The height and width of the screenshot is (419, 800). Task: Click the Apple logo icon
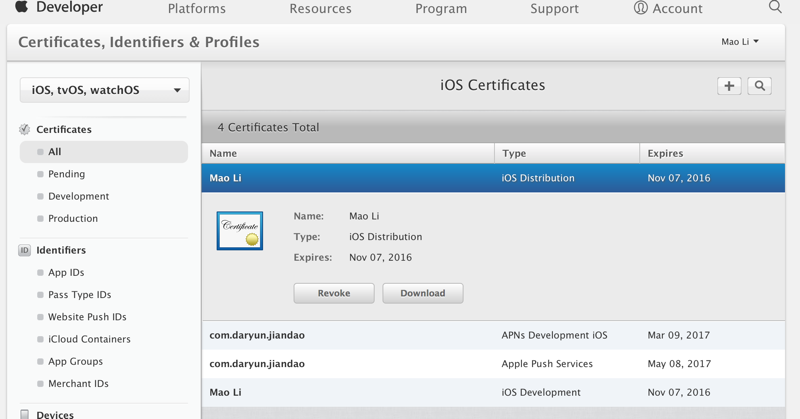click(21, 7)
